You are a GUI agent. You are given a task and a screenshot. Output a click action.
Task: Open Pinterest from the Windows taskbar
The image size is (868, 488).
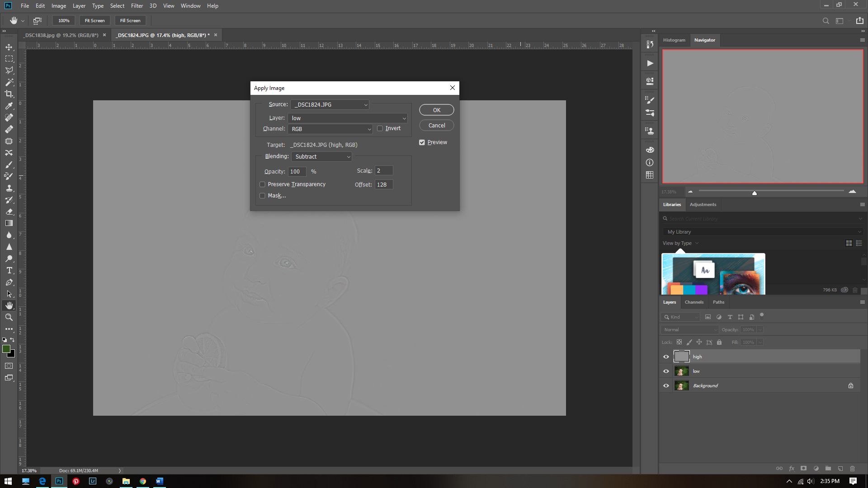coord(76,481)
